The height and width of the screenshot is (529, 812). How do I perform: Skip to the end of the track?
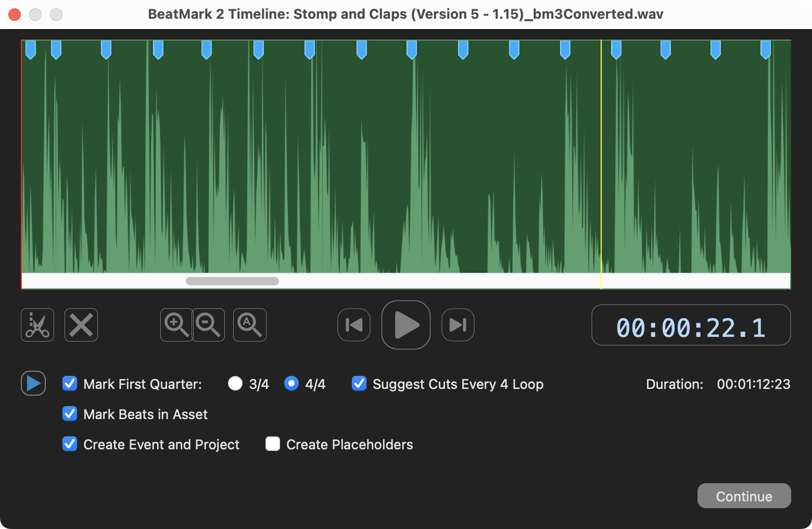(x=458, y=325)
